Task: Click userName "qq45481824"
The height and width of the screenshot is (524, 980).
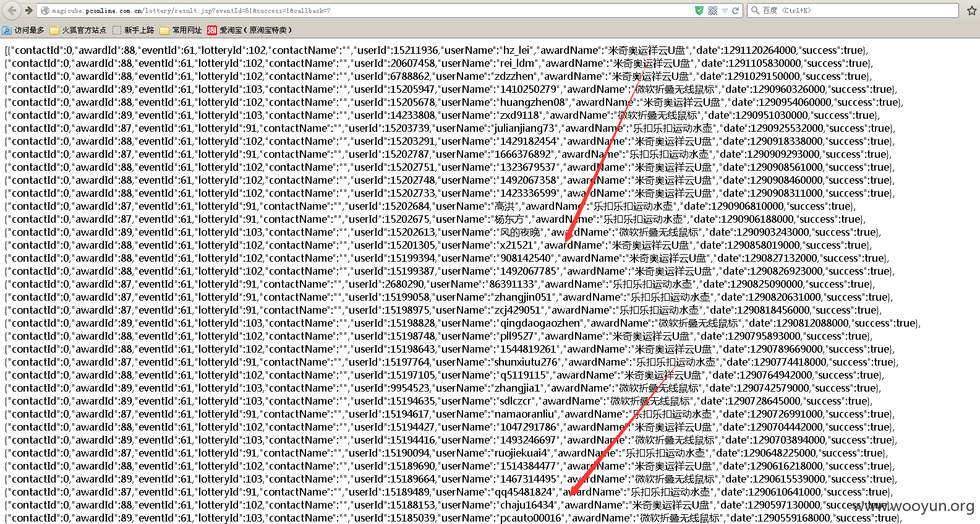Action: [524, 492]
